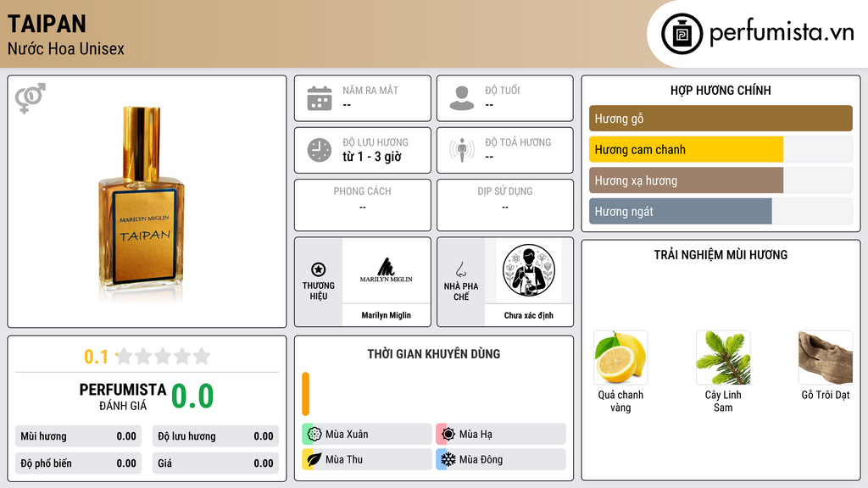
Task: Click the Mùa Hạ sun icon
Action: (x=448, y=435)
